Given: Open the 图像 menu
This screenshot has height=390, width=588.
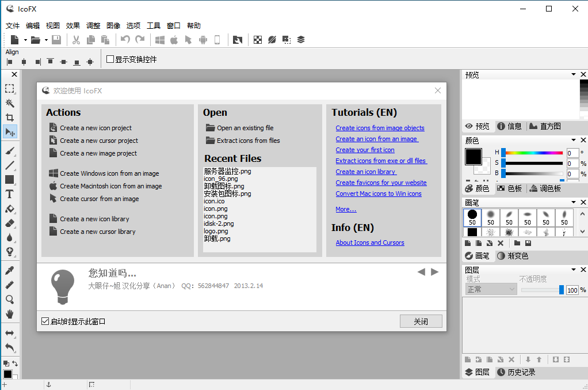Looking at the screenshot, I should point(113,25).
